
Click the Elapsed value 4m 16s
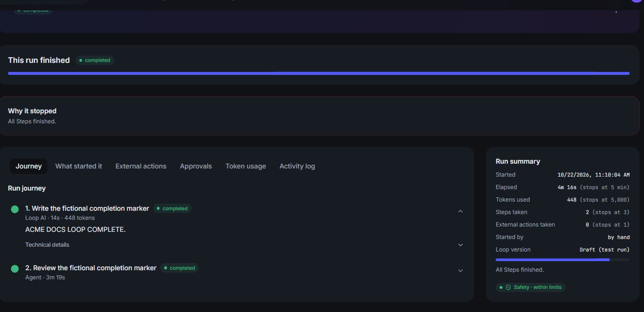pyautogui.click(x=567, y=187)
